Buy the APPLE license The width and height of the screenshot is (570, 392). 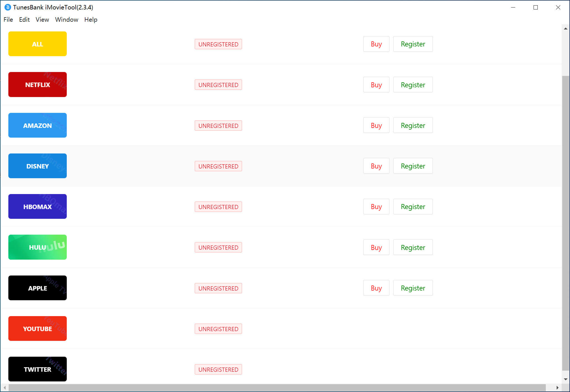point(376,288)
